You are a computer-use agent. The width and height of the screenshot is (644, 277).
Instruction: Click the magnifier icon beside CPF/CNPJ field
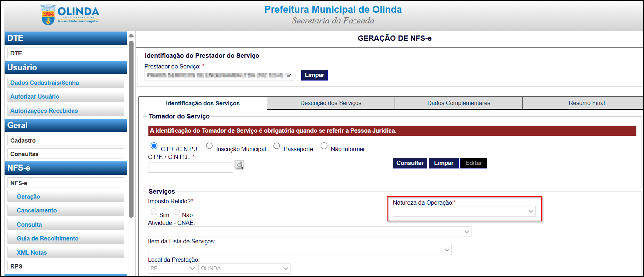coord(239,165)
